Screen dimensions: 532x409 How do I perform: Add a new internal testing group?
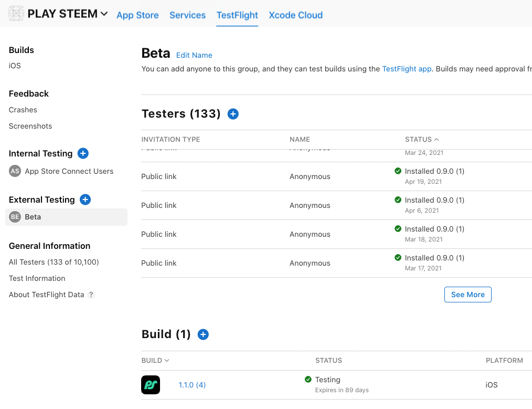83,153
